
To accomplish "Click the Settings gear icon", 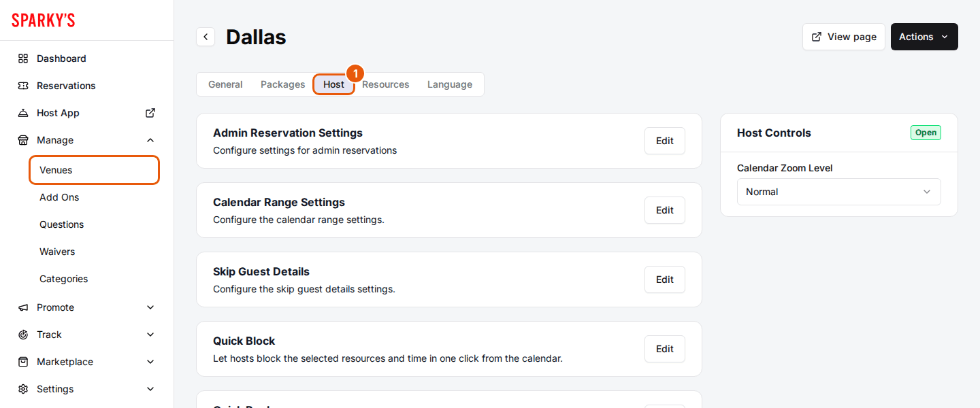I will 23,389.
